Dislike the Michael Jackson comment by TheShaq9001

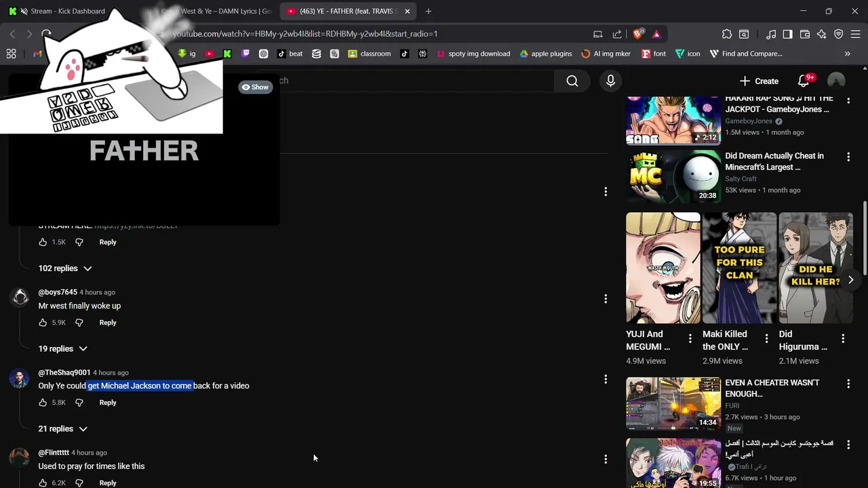point(79,403)
